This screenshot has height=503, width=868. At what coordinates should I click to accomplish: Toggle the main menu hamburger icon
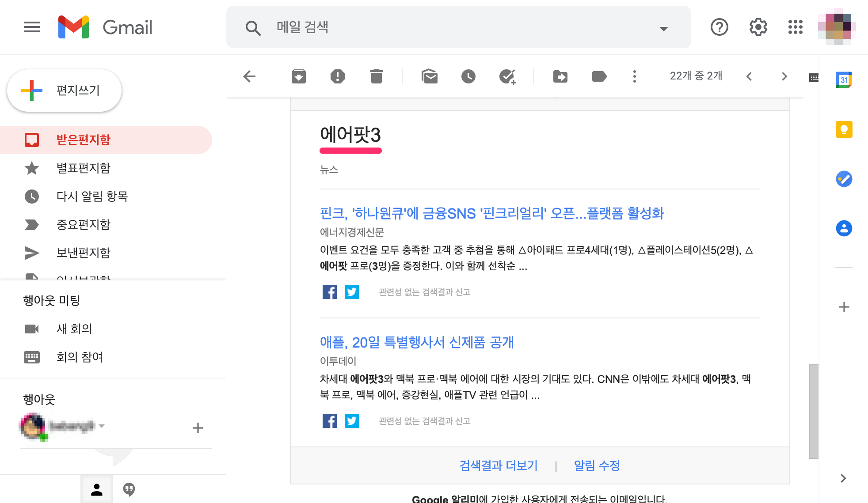tap(32, 27)
